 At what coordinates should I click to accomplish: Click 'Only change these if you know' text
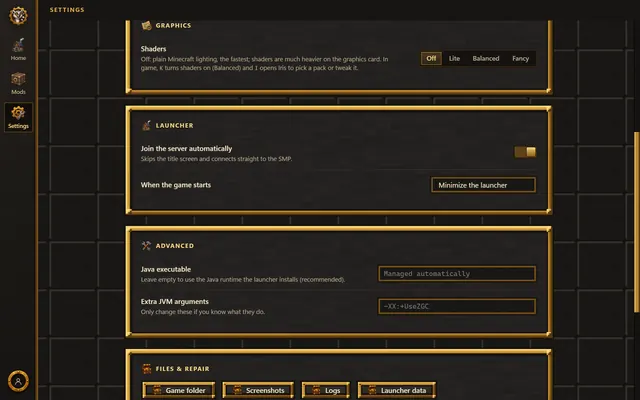[203, 312]
